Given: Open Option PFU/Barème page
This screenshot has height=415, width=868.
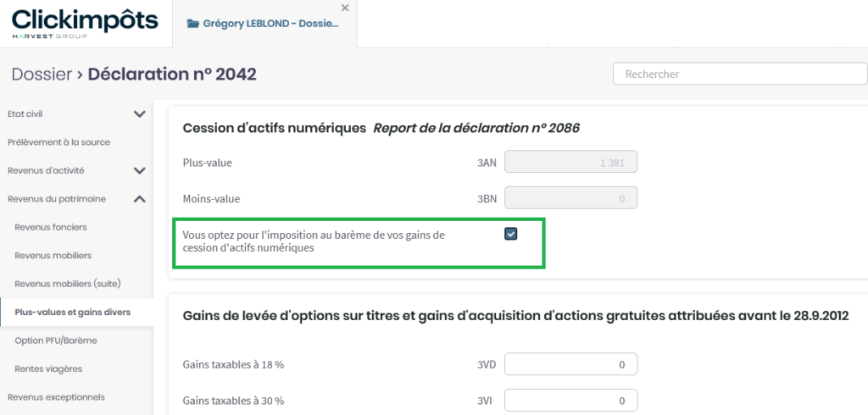Looking at the screenshot, I should pyautogui.click(x=55, y=340).
